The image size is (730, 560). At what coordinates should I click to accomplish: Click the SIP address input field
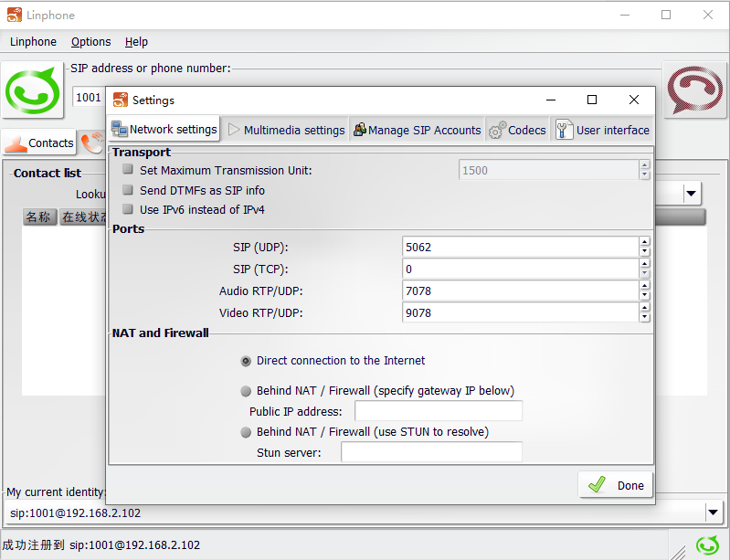click(89, 97)
